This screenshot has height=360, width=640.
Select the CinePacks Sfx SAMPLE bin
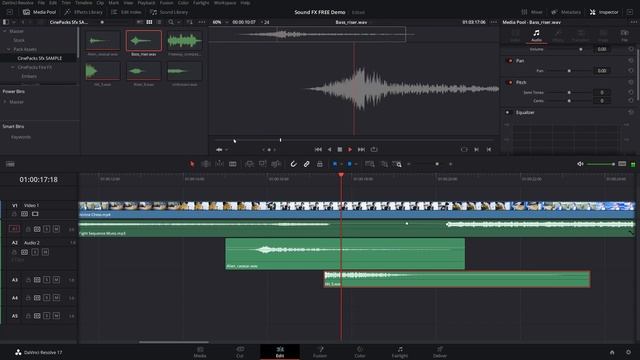[x=40, y=58]
